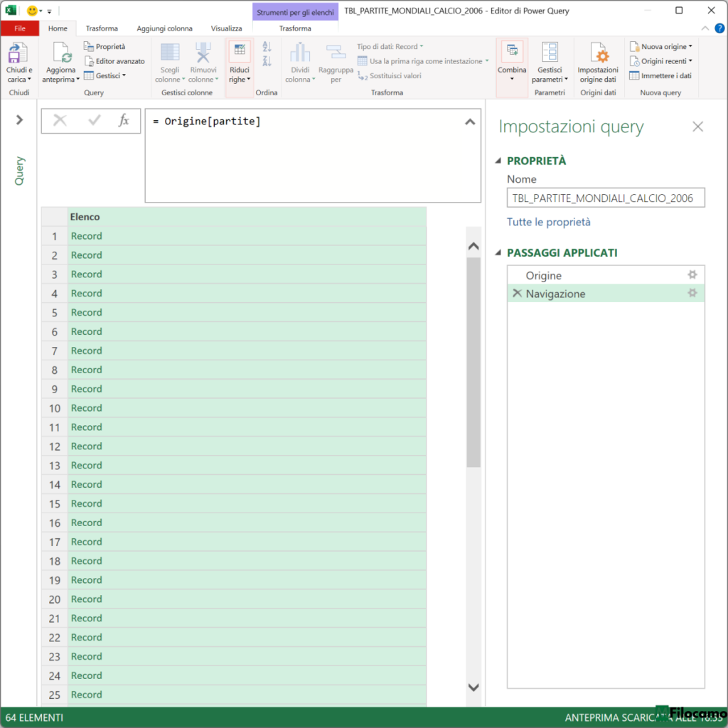
Task: Click the Scegli colonne icon
Action: (170, 53)
